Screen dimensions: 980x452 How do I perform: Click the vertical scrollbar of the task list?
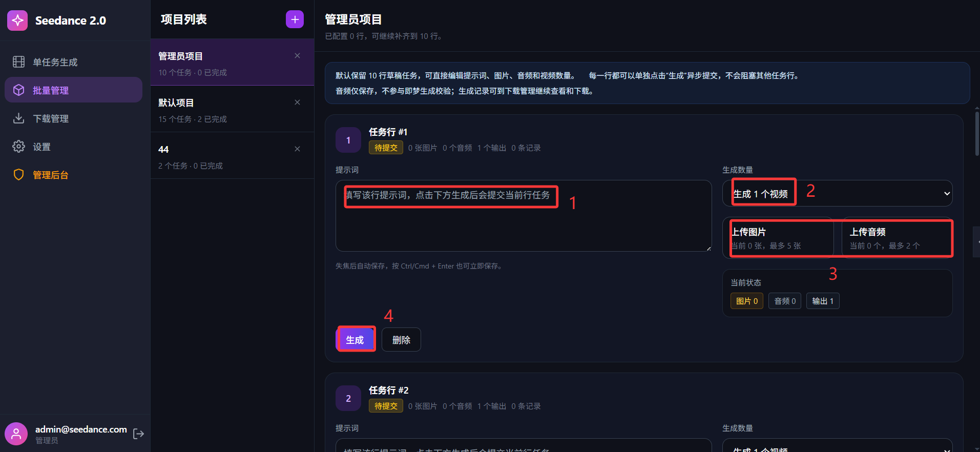click(977, 133)
